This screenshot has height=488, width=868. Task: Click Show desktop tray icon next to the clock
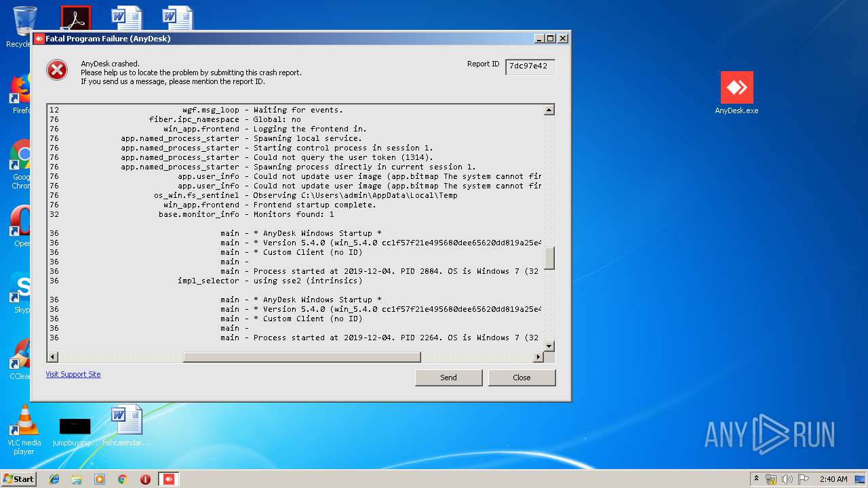(861, 479)
